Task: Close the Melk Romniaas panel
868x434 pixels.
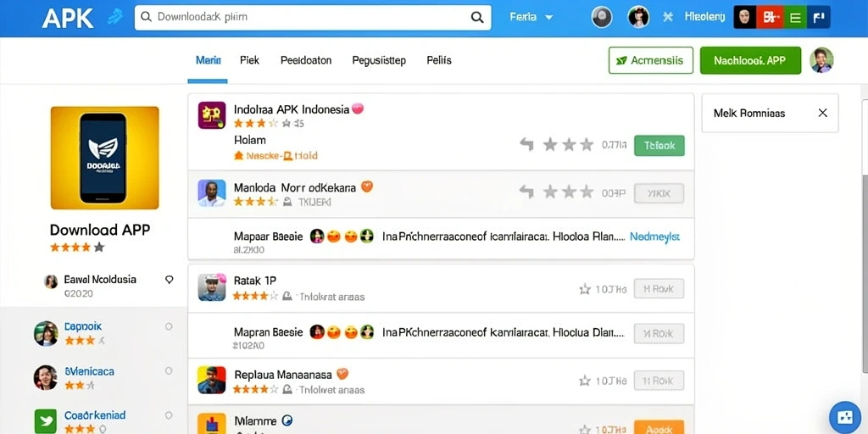Action: pyautogui.click(x=822, y=113)
